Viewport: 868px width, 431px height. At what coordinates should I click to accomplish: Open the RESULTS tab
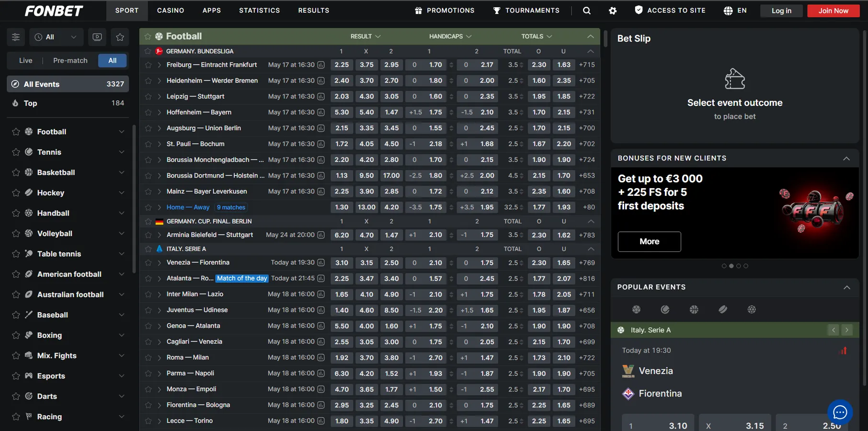coord(314,11)
